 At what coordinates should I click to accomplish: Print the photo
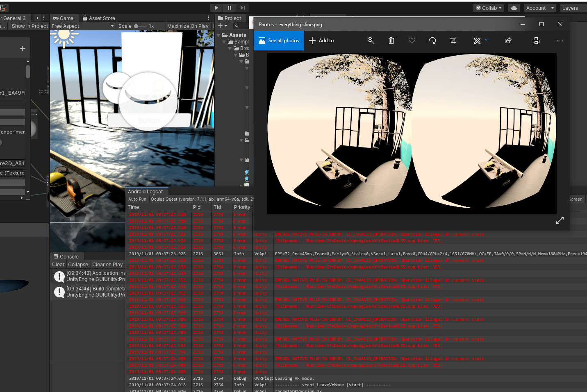pyautogui.click(x=536, y=41)
